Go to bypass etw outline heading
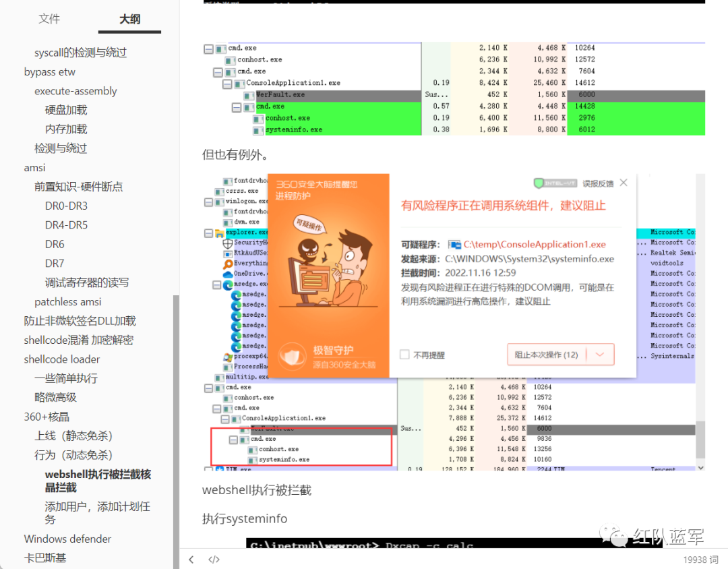Viewport: 728px width, 569px height. click(x=50, y=72)
